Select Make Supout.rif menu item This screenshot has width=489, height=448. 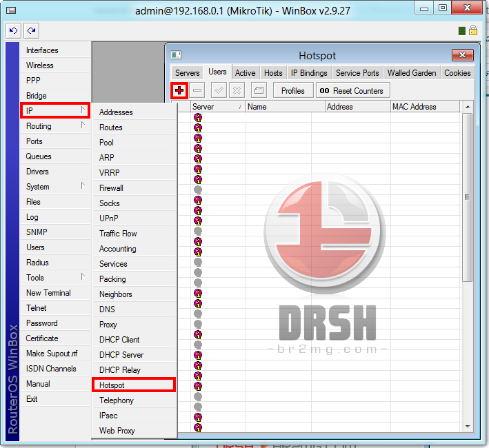tap(55, 354)
